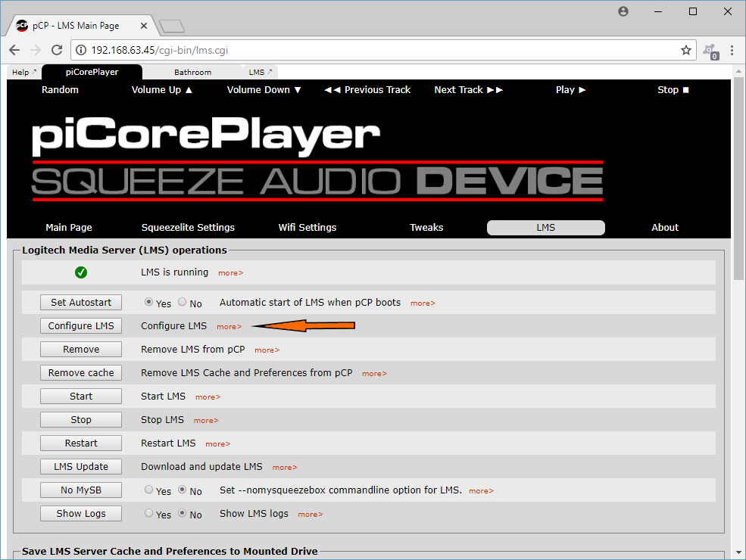Go back using the browser back arrow

[x=14, y=50]
